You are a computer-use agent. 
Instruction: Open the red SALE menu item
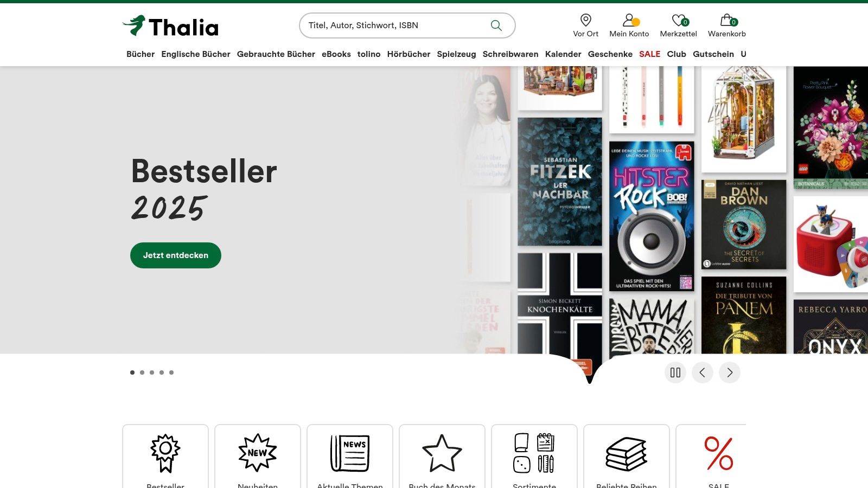click(649, 54)
